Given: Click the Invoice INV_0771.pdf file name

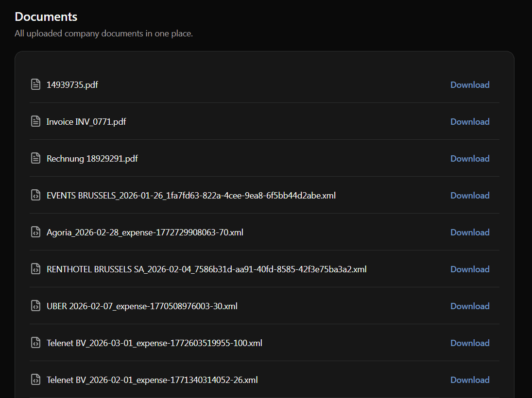Looking at the screenshot, I should click(86, 121).
